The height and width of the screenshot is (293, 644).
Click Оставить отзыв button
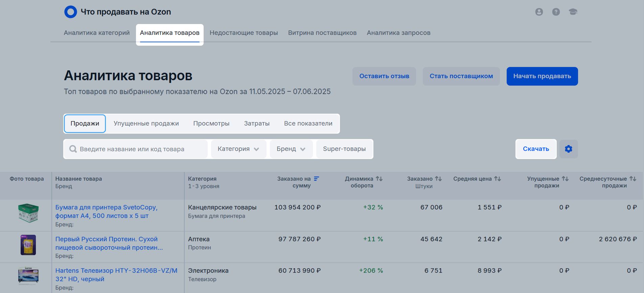click(384, 76)
